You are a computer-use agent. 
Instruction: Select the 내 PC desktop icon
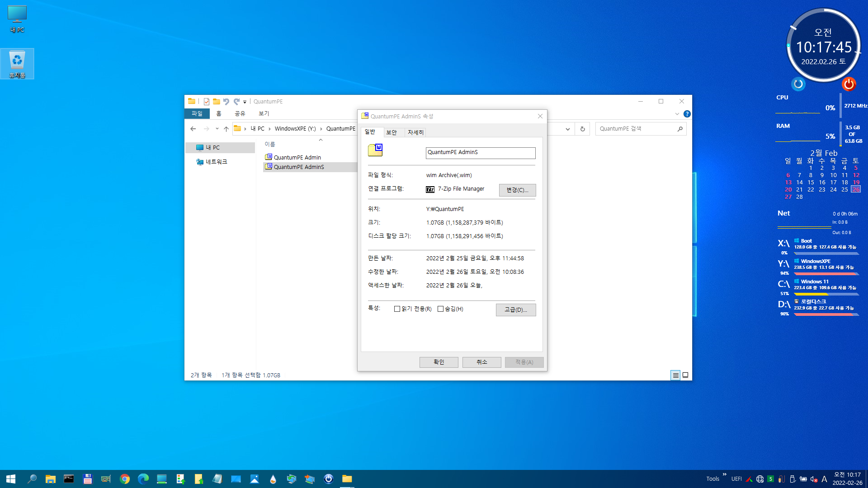coord(17,19)
